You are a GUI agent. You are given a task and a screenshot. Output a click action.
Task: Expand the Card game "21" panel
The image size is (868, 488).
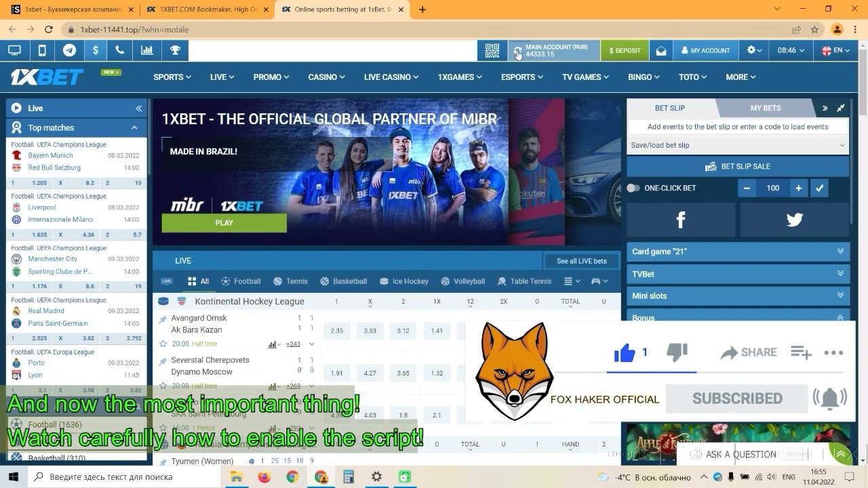[x=738, y=251]
